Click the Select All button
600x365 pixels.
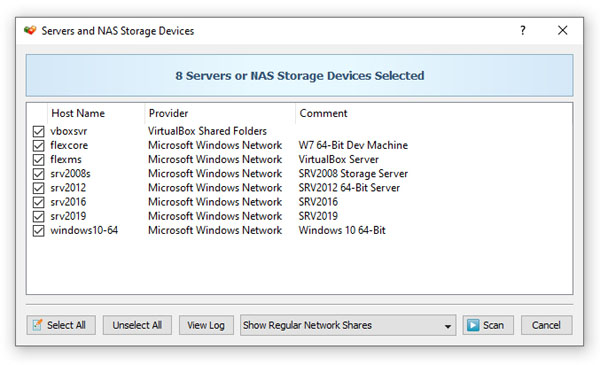tap(61, 325)
